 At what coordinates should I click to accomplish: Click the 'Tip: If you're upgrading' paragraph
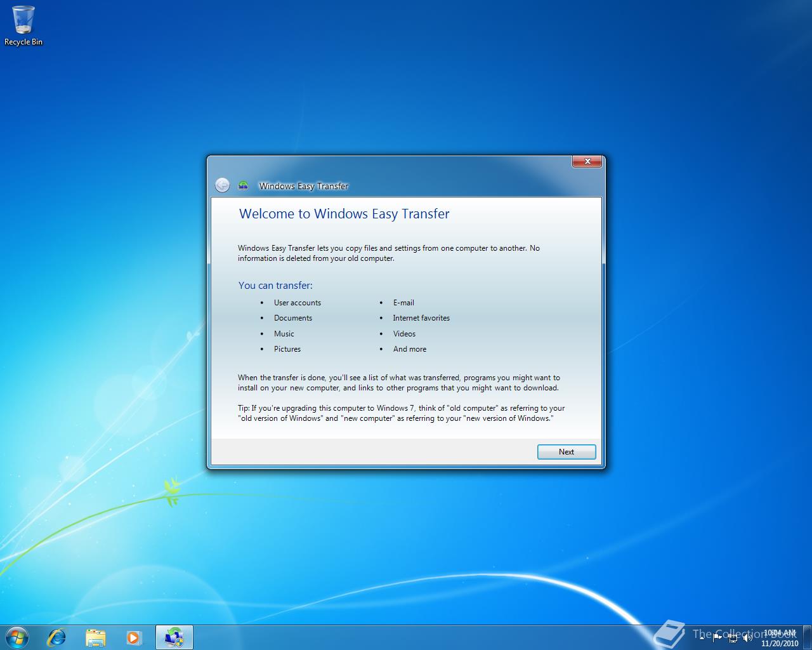tap(401, 413)
